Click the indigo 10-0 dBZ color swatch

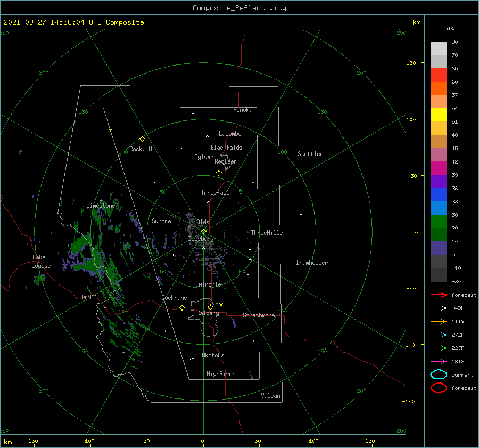pyautogui.click(x=439, y=248)
